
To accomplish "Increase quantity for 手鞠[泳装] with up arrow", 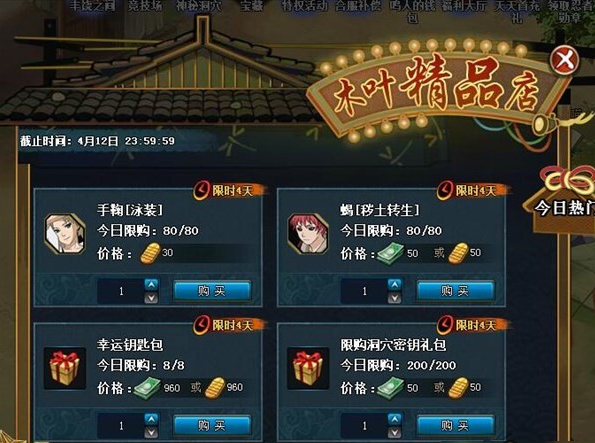I will click(x=151, y=284).
